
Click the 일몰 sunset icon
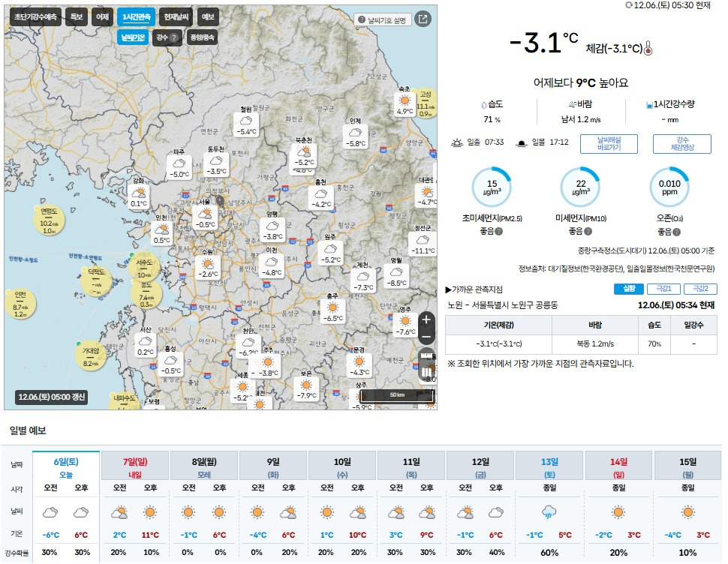(x=522, y=142)
